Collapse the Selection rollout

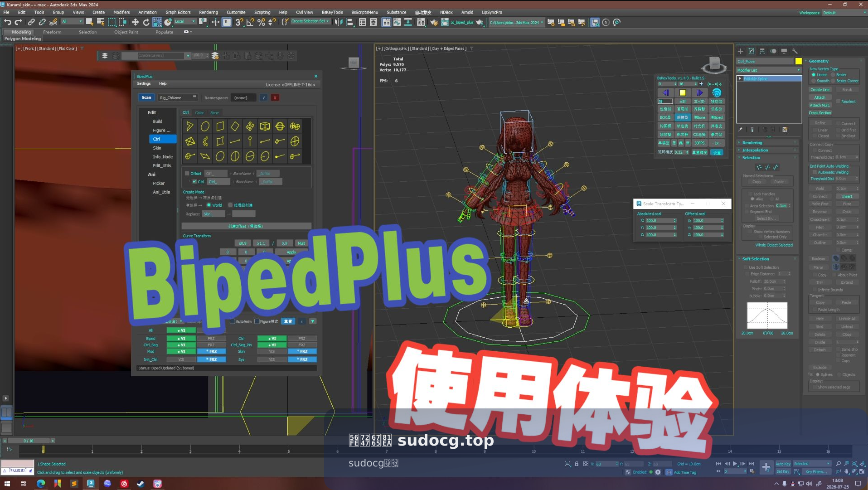pos(751,157)
